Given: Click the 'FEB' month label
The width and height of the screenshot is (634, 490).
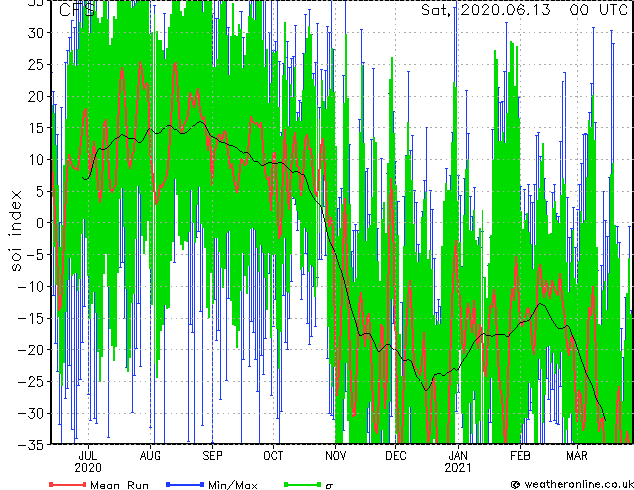Looking at the screenshot, I should (520, 456).
